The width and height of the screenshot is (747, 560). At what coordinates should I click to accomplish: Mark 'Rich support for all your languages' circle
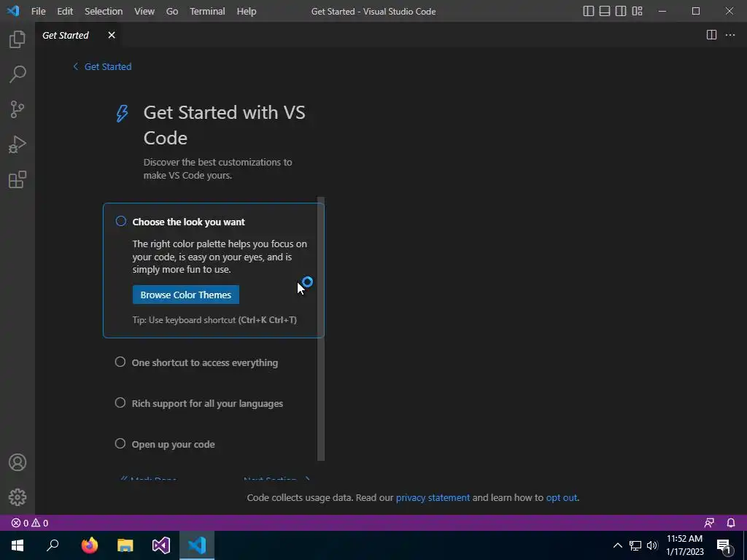tap(120, 402)
